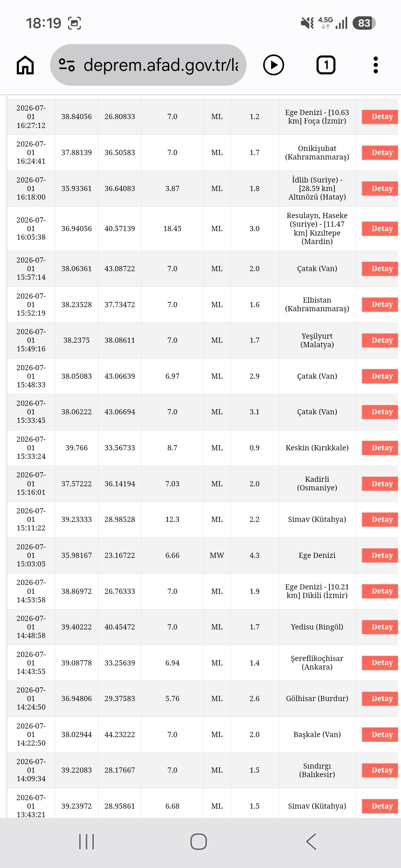Tap the play media button in toolbar
Image resolution: width=401 pixels, height=868 pixels.
click(x=274, y=65)
